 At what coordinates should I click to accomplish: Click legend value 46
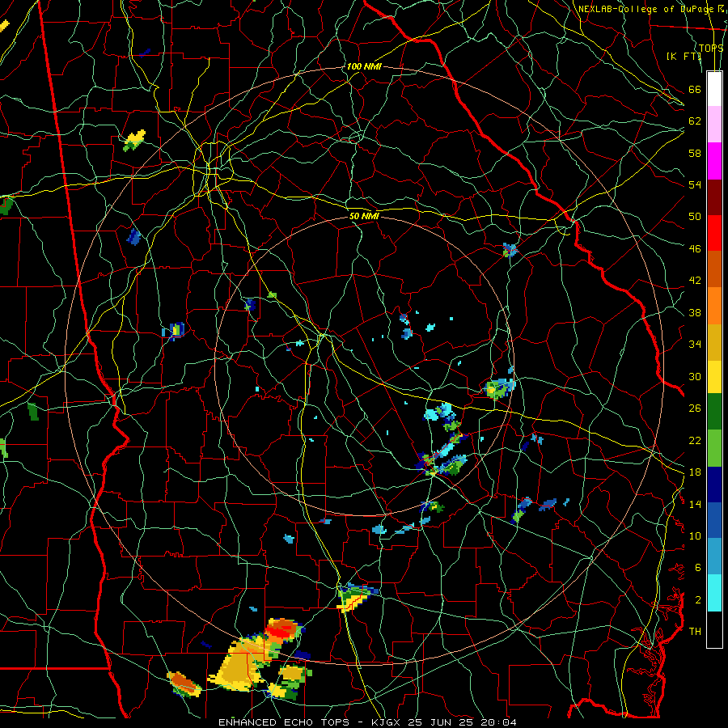coord(695,249)
